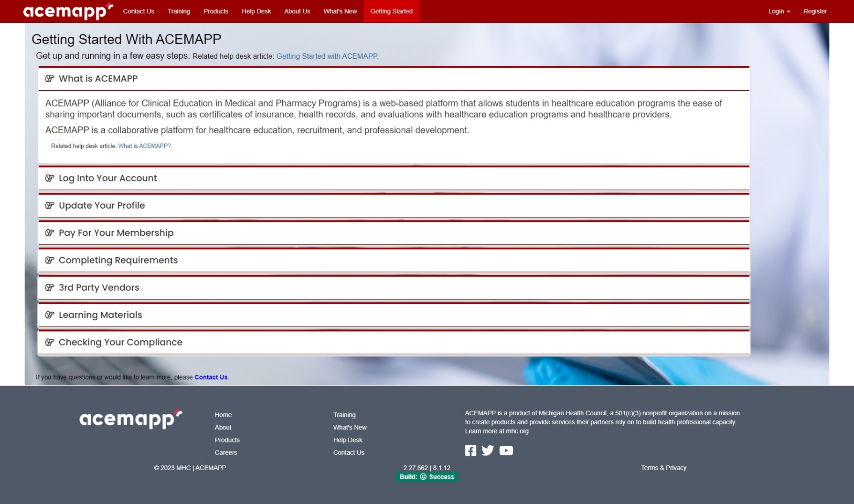Image resolution: width=854 pixels, height=504 pixels.
Task: Open What's New in the top navigation
Action: point(340,11)
